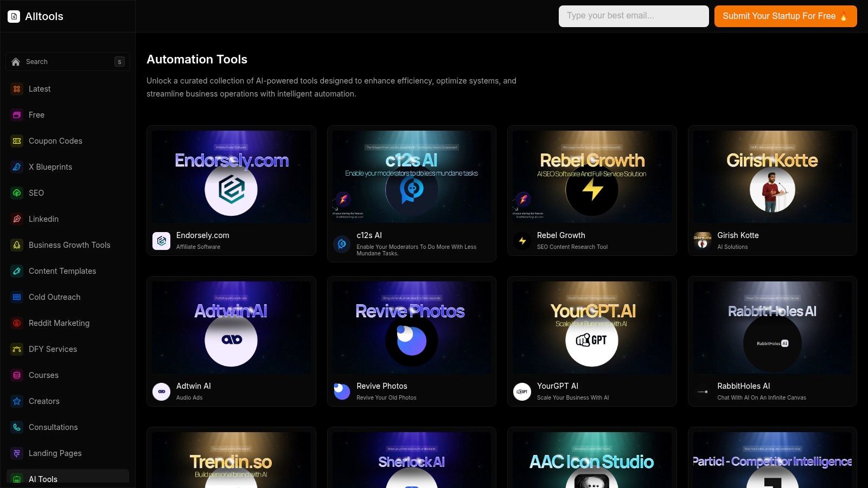Click the Reddit Marketing icon
Image resolution: width=868 pixels, height=488 pixels.
[17, 323]
